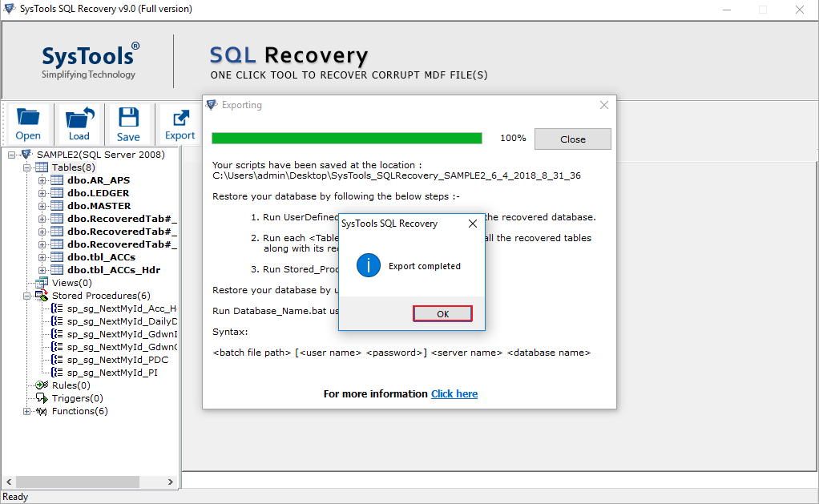Select the dbo.MASTER table
The height and width of the screenshot is (504, 819).
click(x=99, y=206)
